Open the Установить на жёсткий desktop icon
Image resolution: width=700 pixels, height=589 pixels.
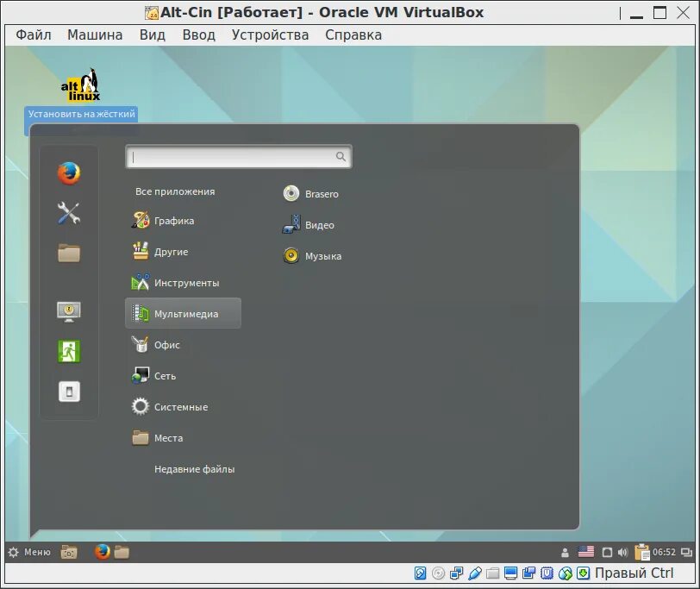pyautogui.click(x=81, y=95)
